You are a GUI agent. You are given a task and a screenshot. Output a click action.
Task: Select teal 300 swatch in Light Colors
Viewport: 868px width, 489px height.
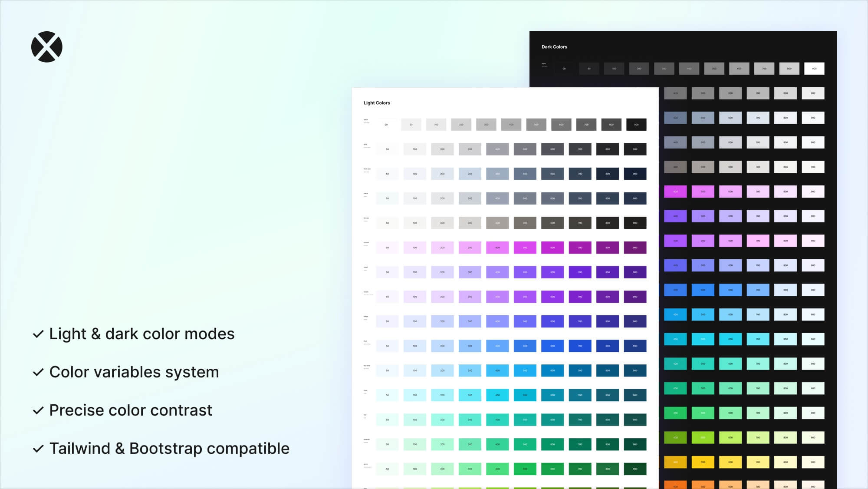coord(470,420)
